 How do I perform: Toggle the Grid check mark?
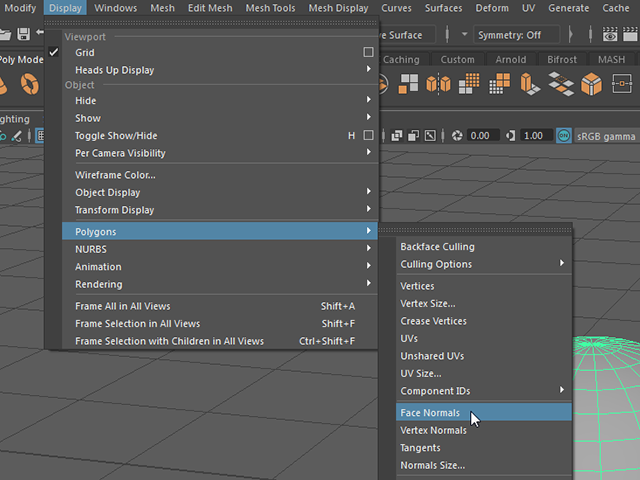coord(53,52)
